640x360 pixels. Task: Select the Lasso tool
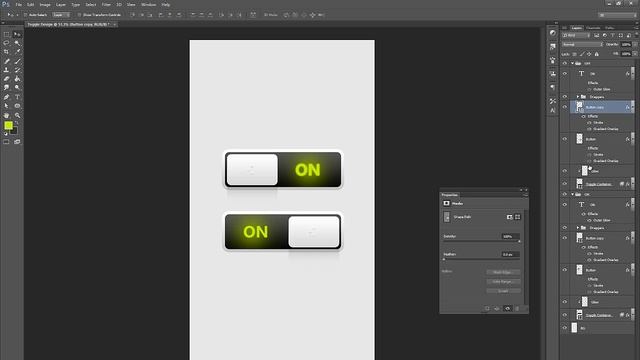click(x=7, y=43)
